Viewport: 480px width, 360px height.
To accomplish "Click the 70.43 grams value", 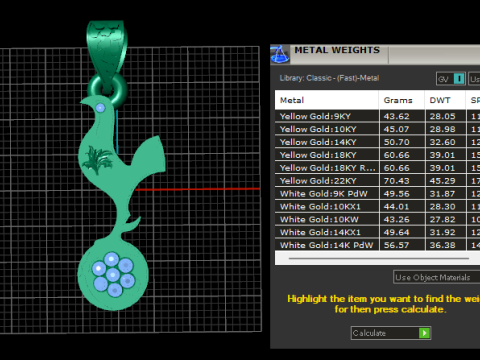I will tap(396, 181).
